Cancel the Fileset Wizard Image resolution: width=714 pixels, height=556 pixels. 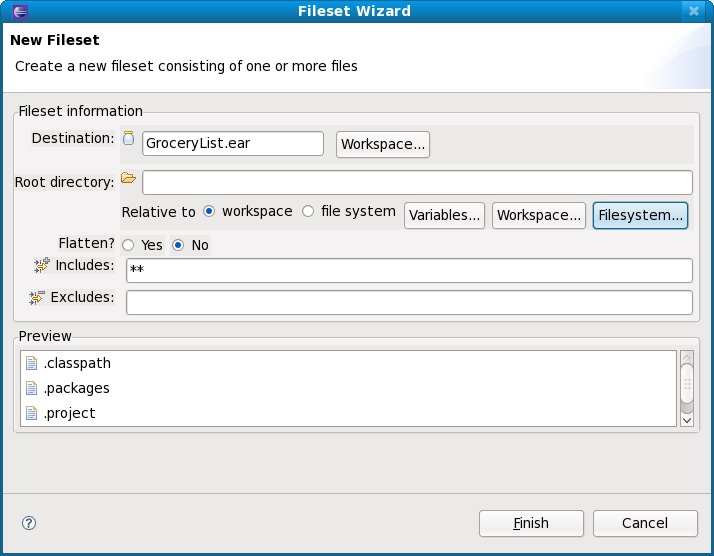pos(644,523)
